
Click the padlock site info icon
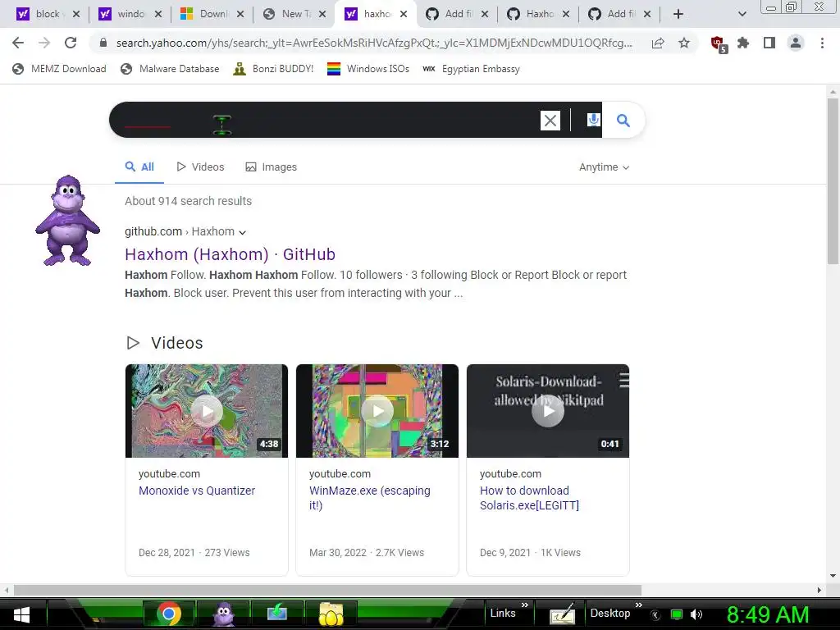(x=103, y=43)
